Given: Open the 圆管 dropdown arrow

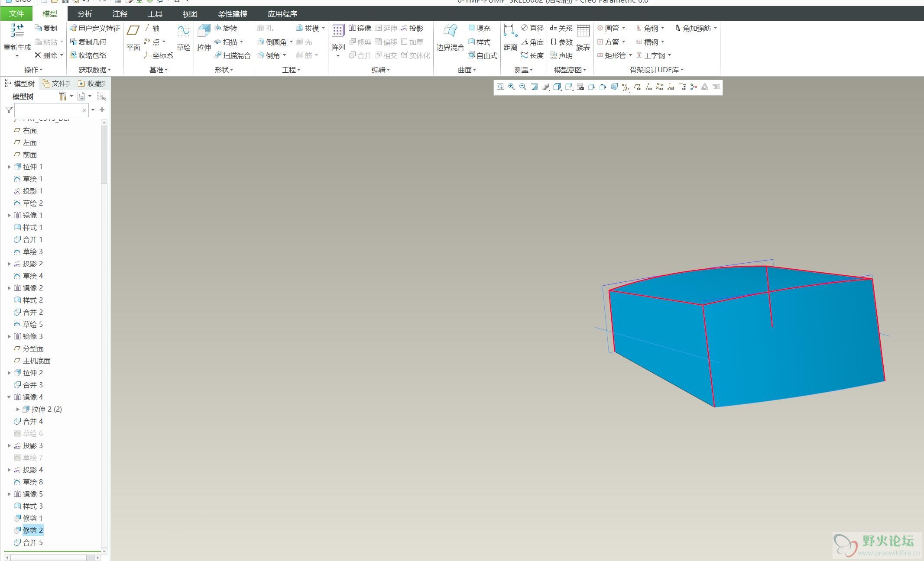Looking at the screenshot, I should pyautogui.click(x=624, y=28).
